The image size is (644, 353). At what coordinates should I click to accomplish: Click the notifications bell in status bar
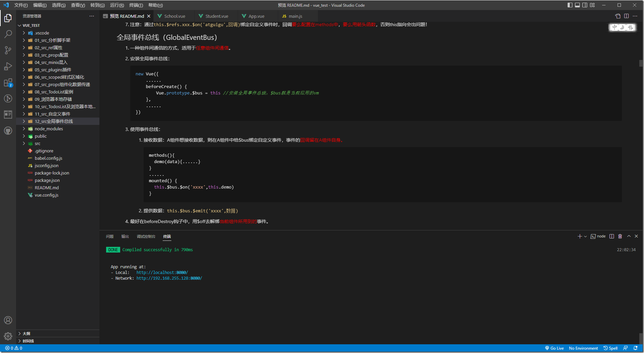pyautogui.click(x=635, y=348)
